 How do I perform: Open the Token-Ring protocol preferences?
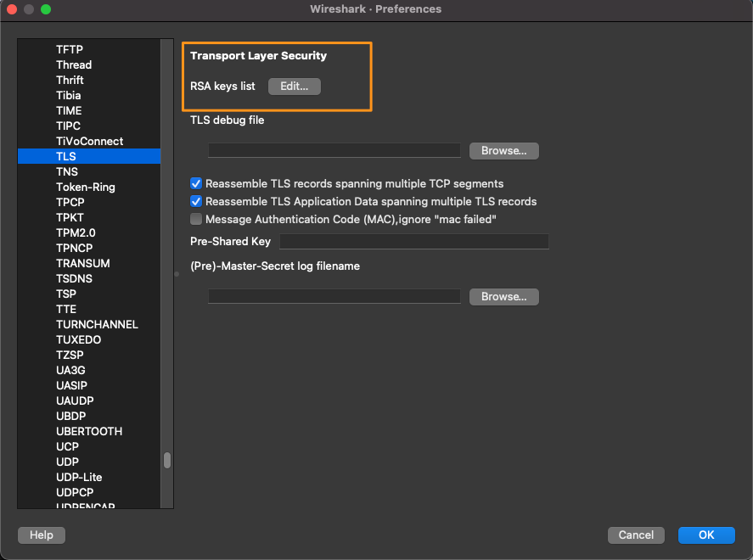86,187
